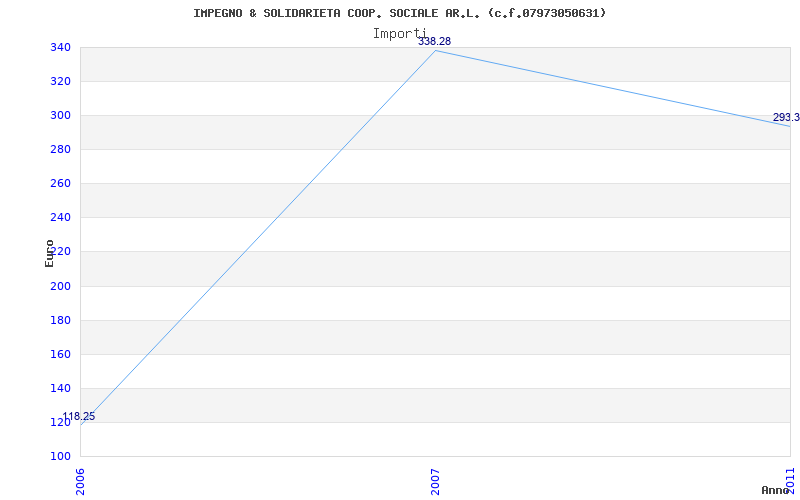
Task: Click the 260 y-axis tick label
Action: (x=60, y=184)
